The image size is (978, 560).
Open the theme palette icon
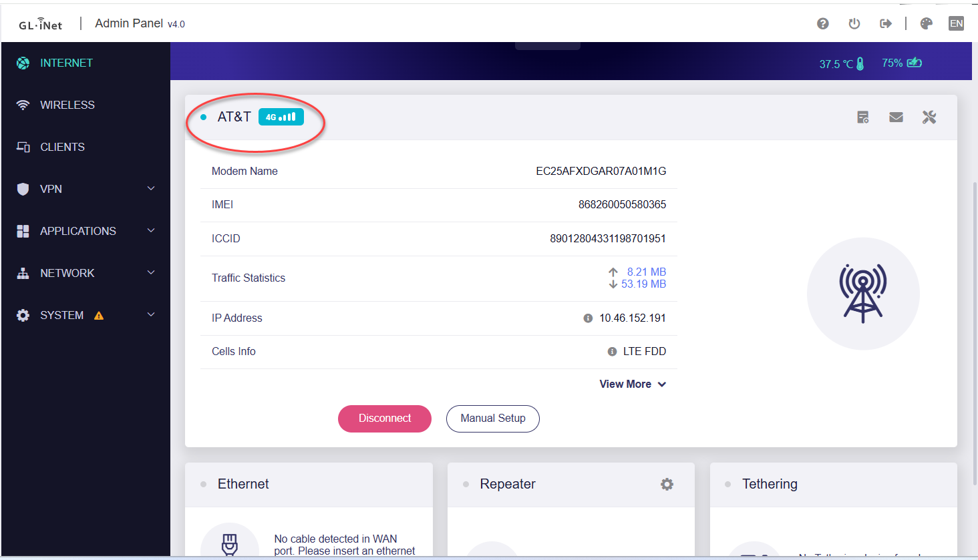pos(927,24)
